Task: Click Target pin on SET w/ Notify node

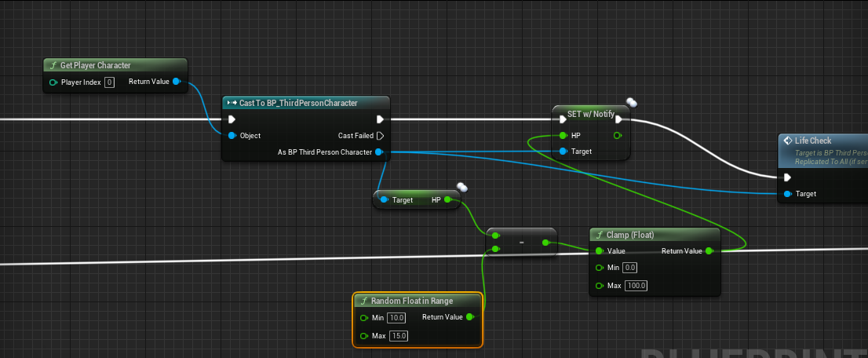Action: click(563, 152)
